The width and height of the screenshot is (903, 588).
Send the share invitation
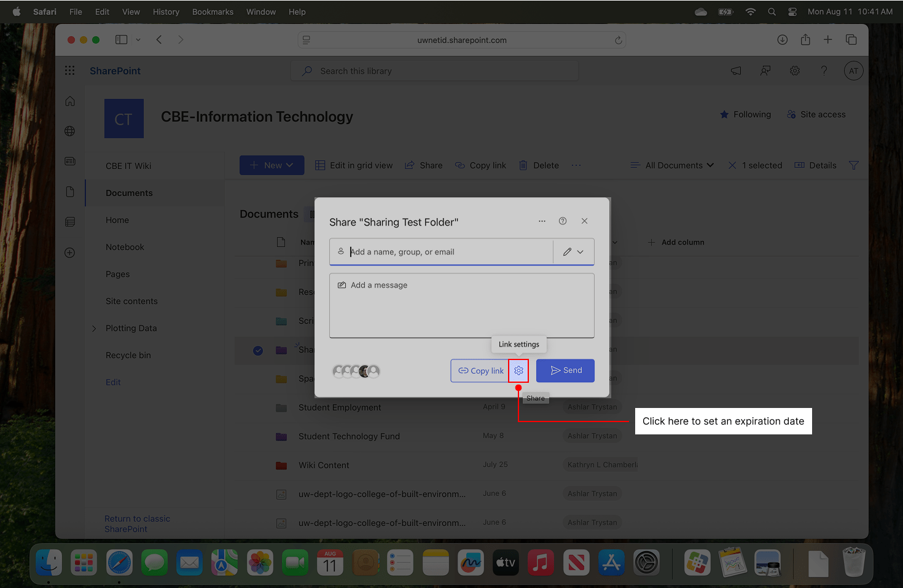[x=565, y=370]
